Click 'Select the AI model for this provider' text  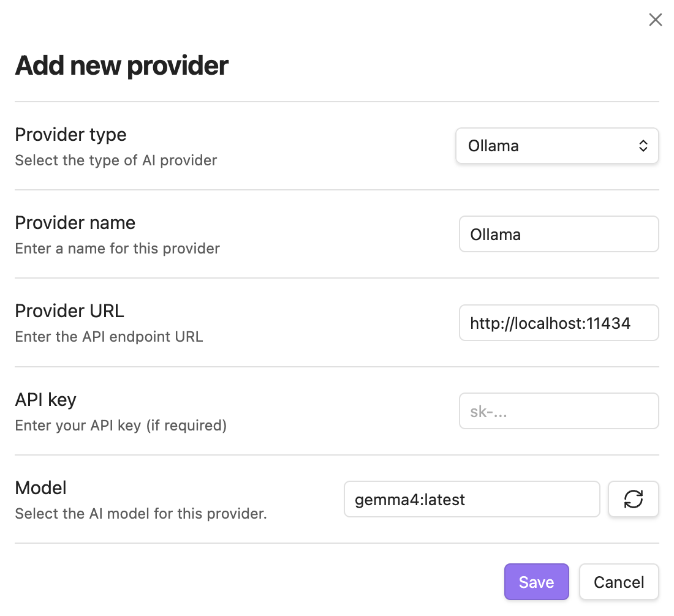pos(140,514)
